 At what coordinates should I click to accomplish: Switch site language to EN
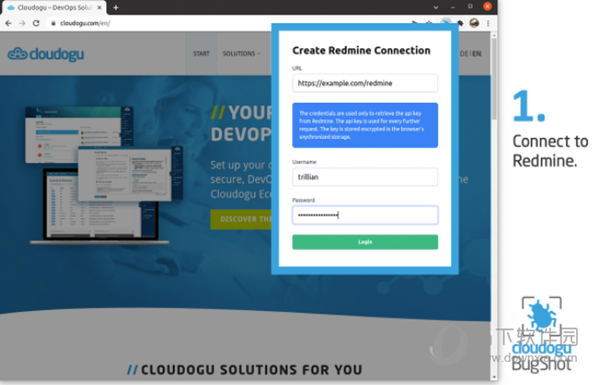(476, 54)
